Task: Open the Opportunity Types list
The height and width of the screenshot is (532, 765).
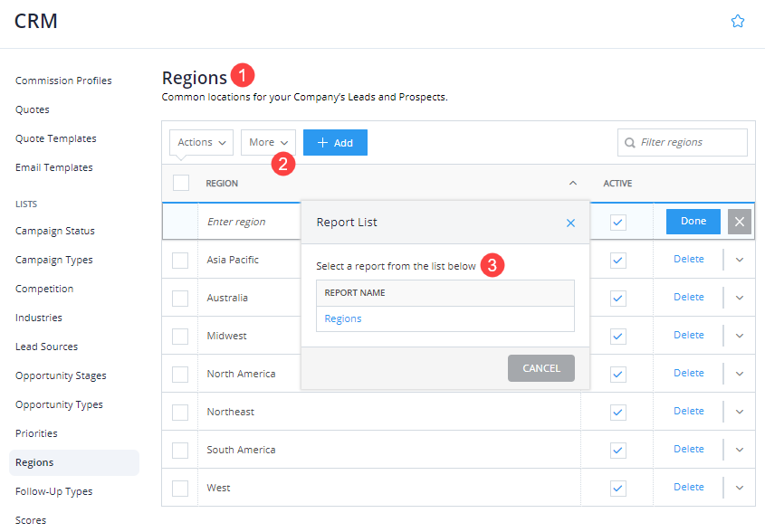Action: (59, 404)
